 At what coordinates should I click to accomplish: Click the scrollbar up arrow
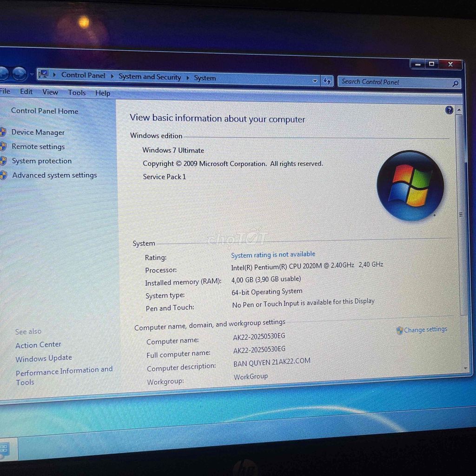(459, 110)
